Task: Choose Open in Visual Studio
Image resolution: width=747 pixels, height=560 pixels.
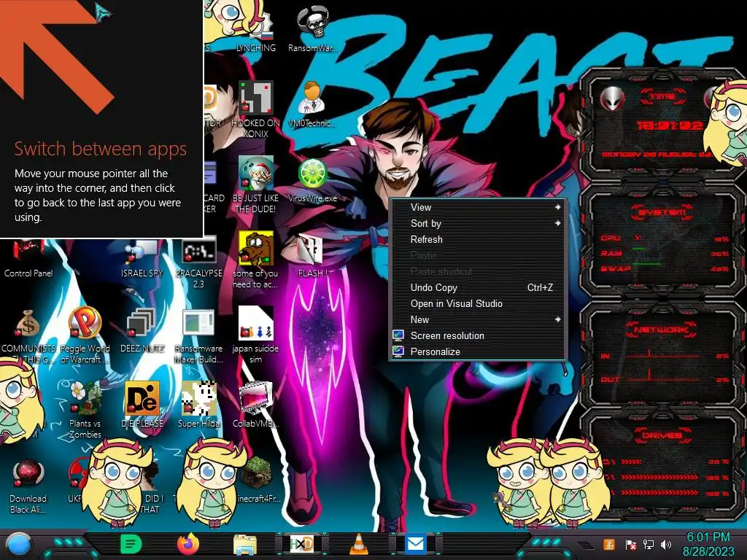Action: pyautogui.click(x=478, y=304)
